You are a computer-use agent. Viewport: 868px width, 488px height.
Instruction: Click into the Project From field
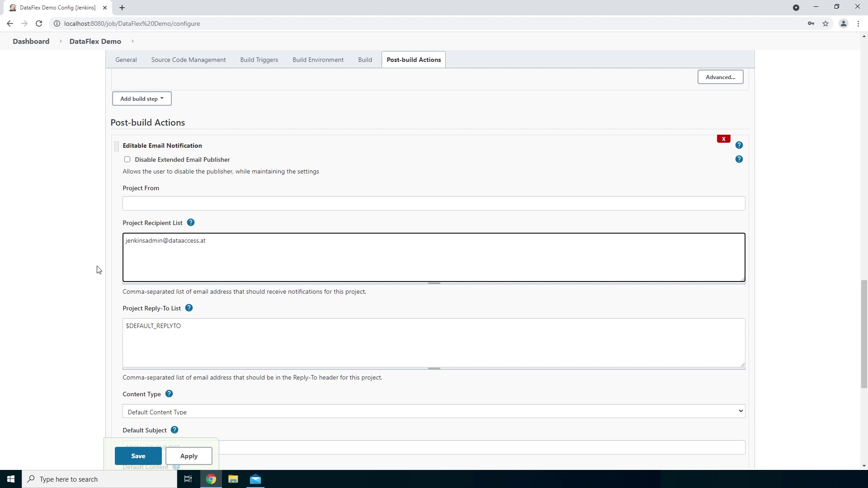(x=433, y=203)
